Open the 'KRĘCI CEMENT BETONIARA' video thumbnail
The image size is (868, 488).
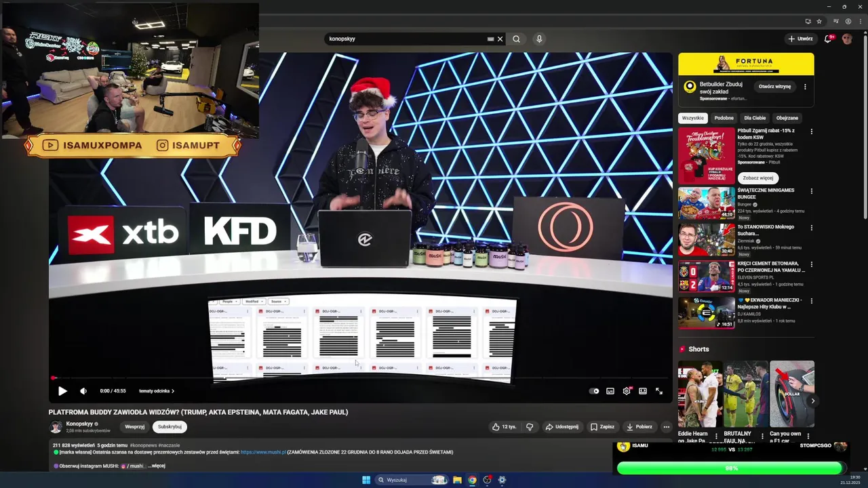coord(707,277)
